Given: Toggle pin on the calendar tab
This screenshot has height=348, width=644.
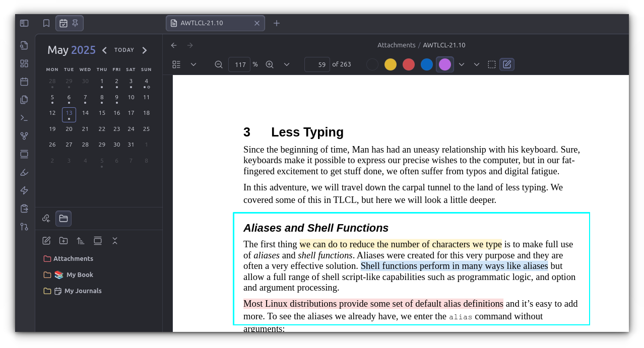Looking at the screenshot, I should point(75,23).
